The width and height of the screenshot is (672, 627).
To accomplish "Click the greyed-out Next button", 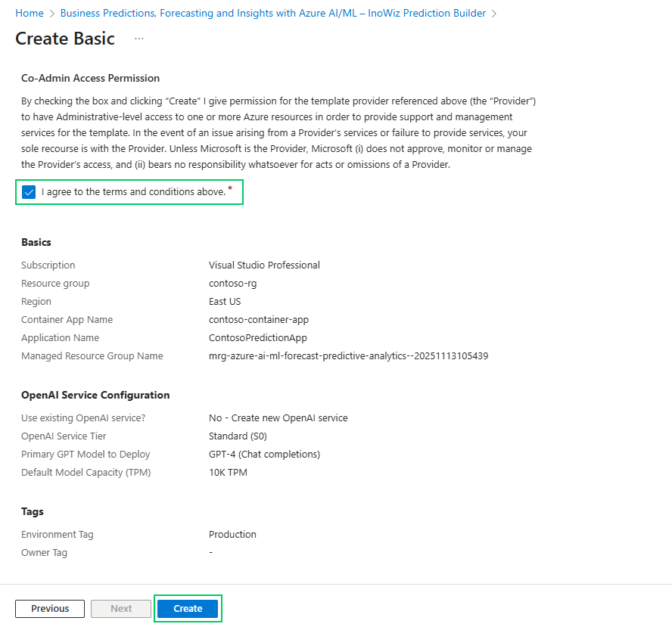I will click(121, 608).
